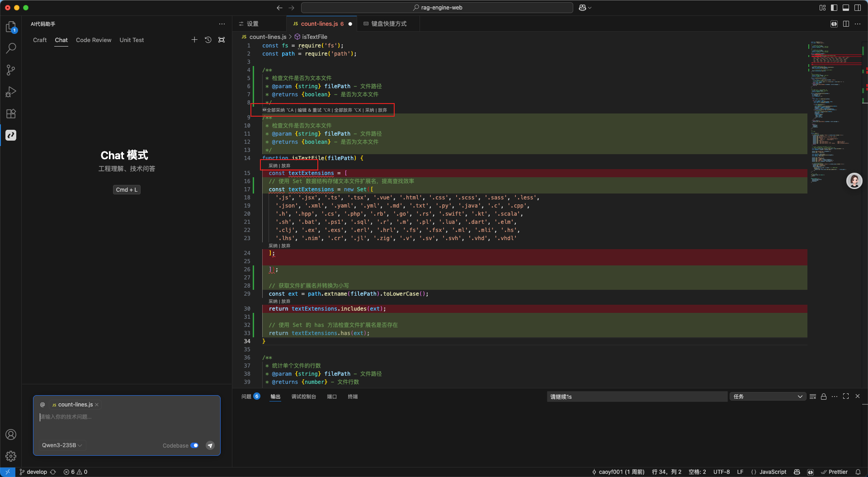868x477 pixels.
Task: Open the Extensions view
Action: pyautogui.click(x=11, y=113)
